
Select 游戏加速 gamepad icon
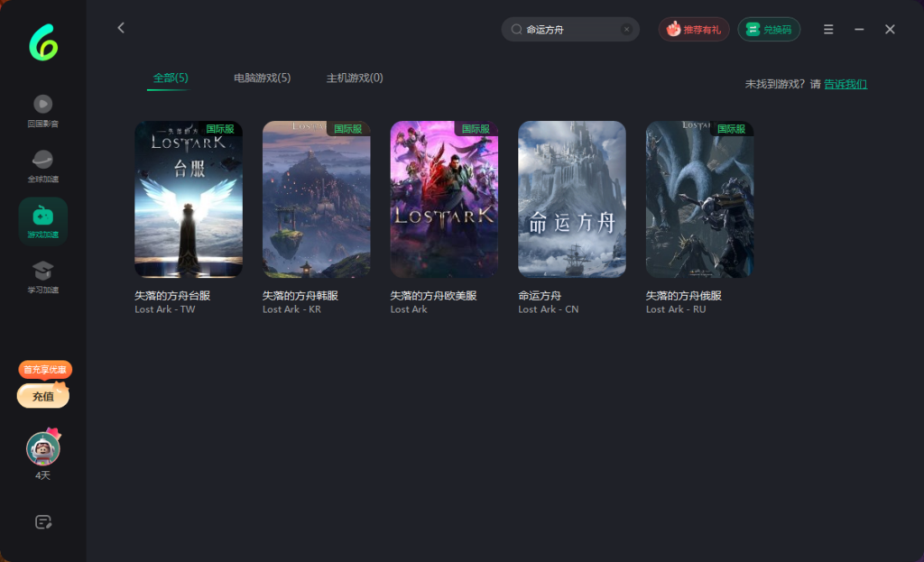point(42,217)
